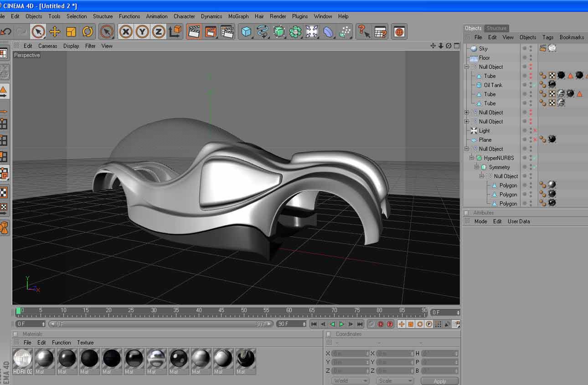The height and width of the screenshot is (385, 588).
Task: Toggle the Z-axis lock
Action: pyautogui.click(x=158, y=31)
